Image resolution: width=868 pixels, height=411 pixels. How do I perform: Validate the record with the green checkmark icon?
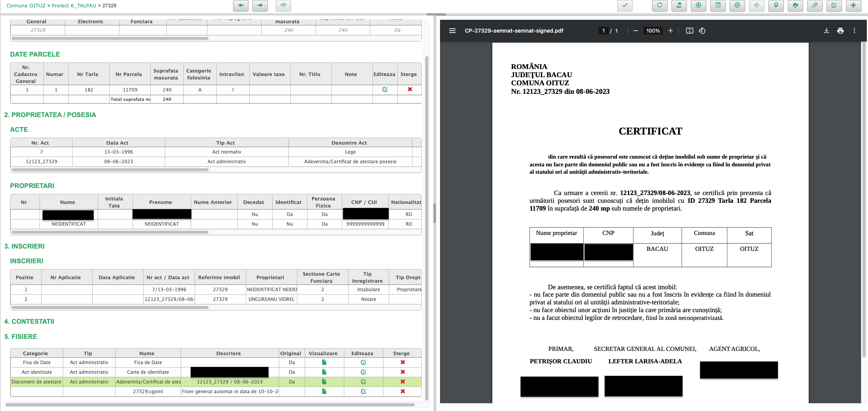[625, 6]
